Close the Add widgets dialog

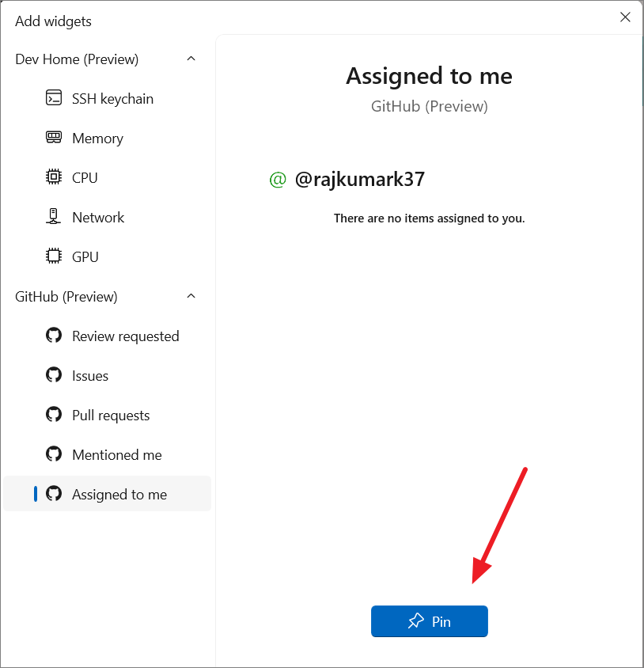point(625,17)
